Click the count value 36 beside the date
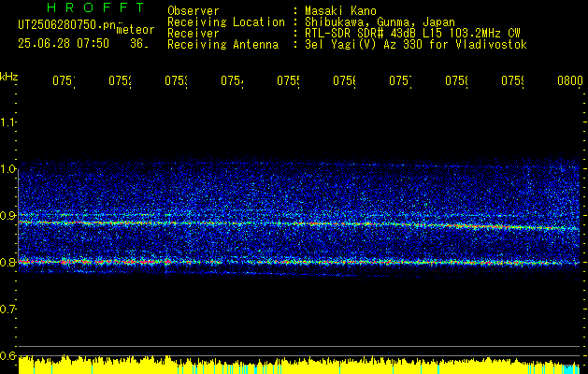The height and width of the screenshot is (374, 588). 138,44
